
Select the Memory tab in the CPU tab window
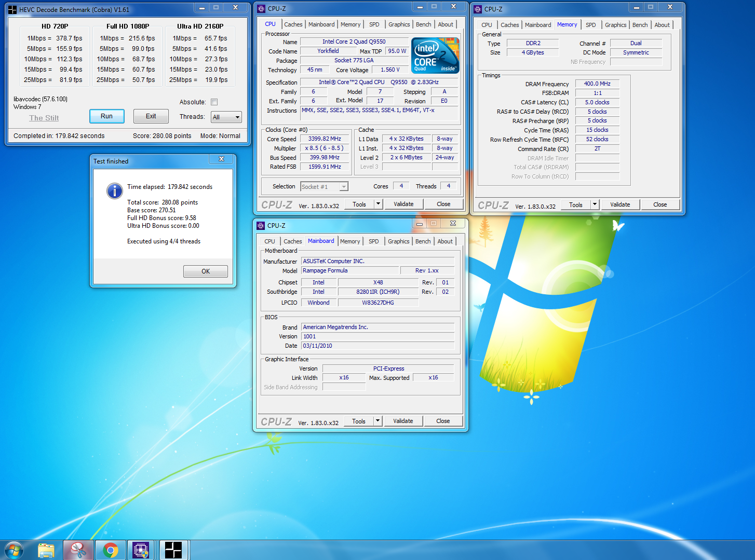[x=350, y=24]
